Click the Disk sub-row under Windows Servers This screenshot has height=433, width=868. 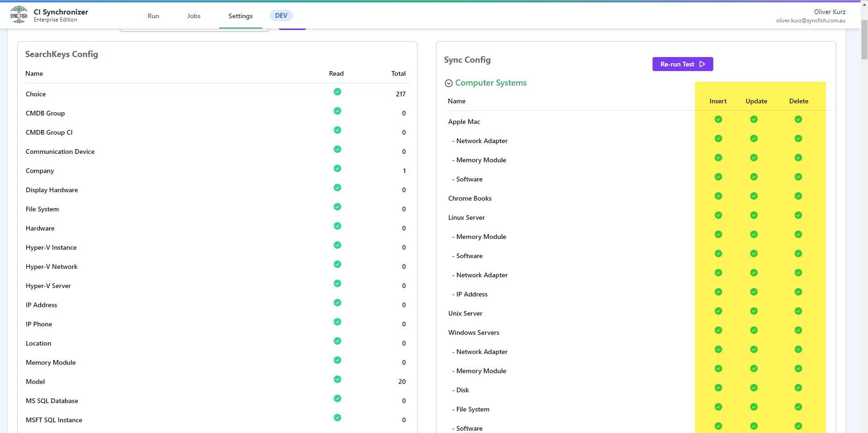(460, 390)
